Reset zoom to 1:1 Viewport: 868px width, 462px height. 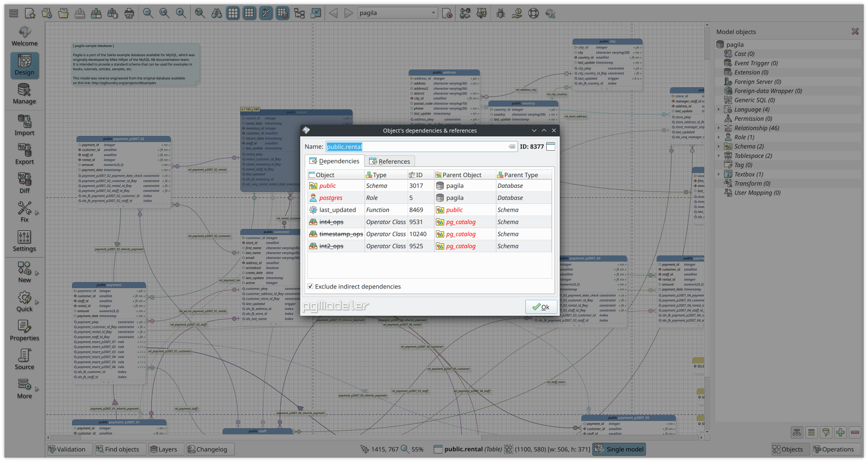point(164,13)
